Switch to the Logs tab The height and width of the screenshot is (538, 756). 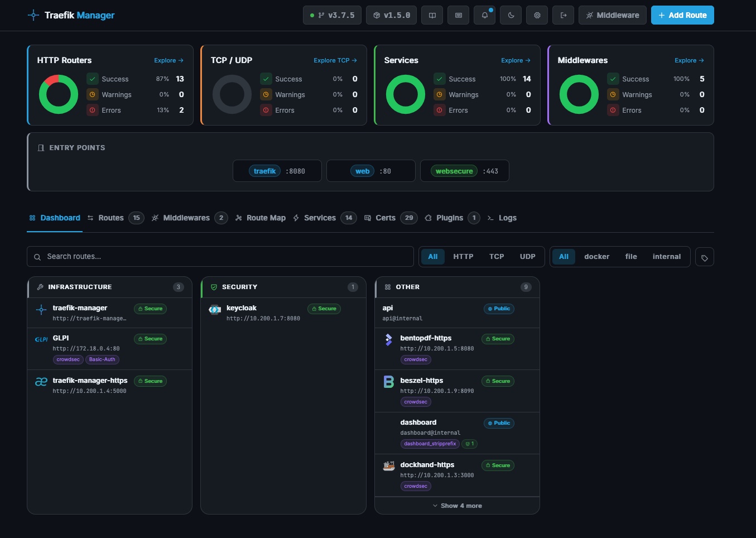502,218
